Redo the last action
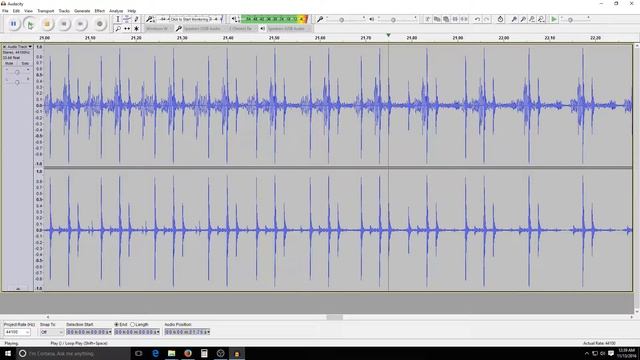 pos(487,19)
